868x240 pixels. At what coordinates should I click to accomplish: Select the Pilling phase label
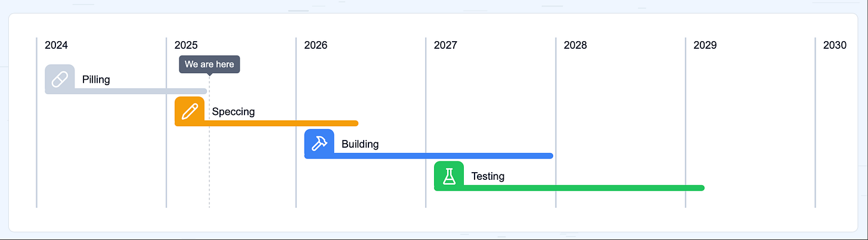(x=96, y=79)
